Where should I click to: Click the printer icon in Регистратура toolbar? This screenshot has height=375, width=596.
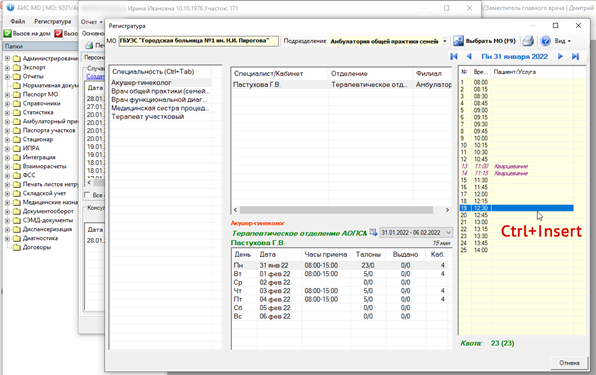(x=528, y=41)
